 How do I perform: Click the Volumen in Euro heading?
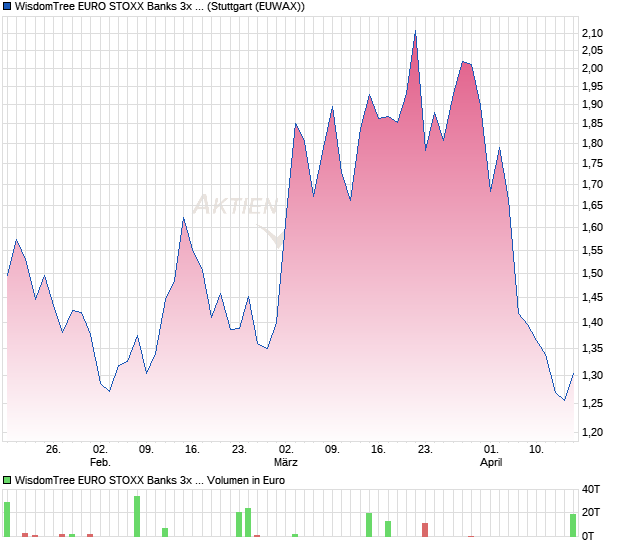pos(249,480)
